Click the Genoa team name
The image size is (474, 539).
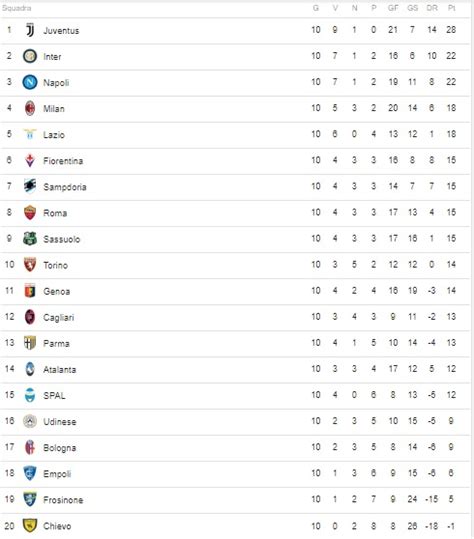[x=57, y=292]
